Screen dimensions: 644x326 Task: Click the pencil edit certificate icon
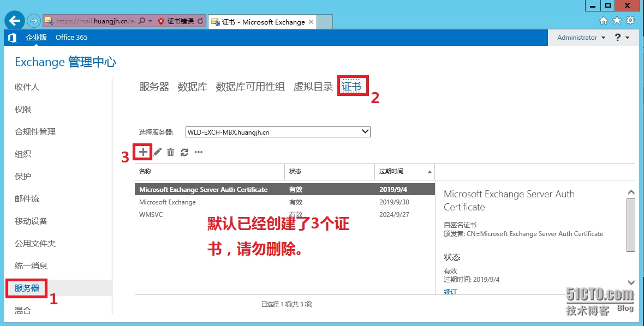157,152
